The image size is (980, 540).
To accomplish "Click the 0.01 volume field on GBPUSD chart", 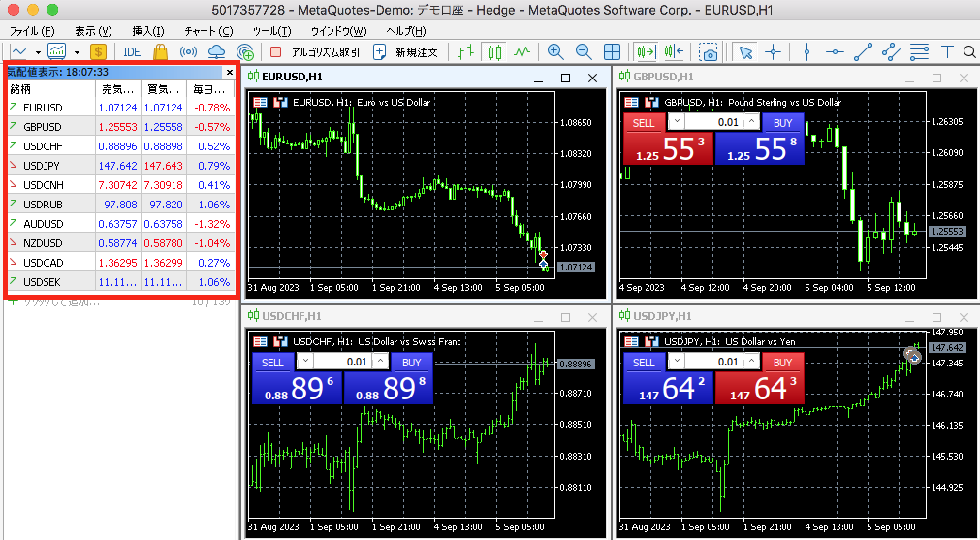I will point(714,122).
